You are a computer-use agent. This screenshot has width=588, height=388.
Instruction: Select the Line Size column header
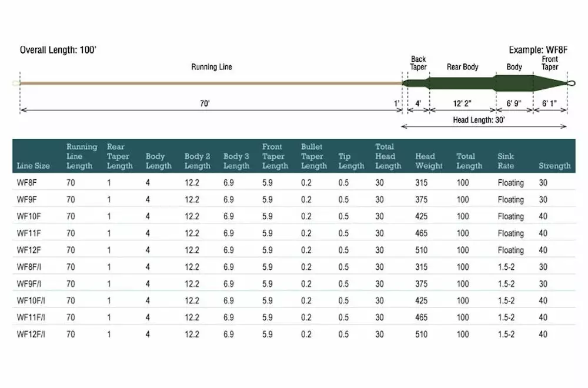[34, 166]
